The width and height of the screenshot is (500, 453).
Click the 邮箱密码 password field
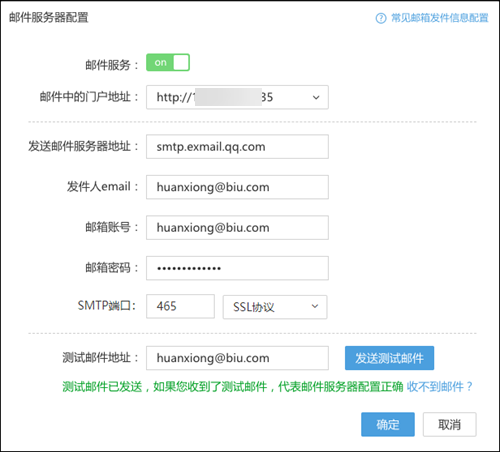[x=237, y=268]
